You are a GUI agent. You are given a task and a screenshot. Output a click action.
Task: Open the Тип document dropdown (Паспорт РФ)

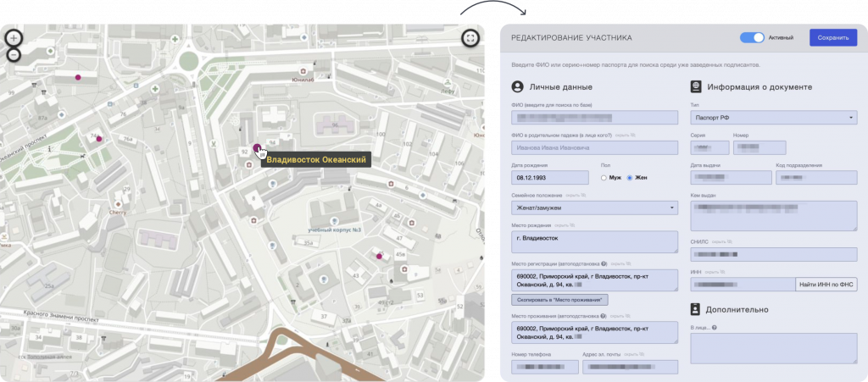(773, 118)
